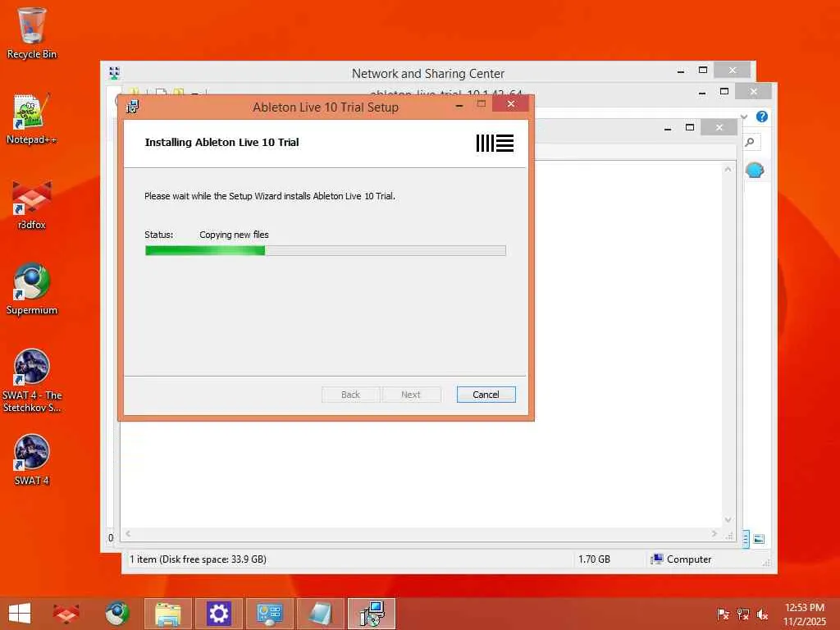The height and width of the screenshot is (630, 840).
Task: Open the gear settings app on the taskbar
Action: [218, 614]
